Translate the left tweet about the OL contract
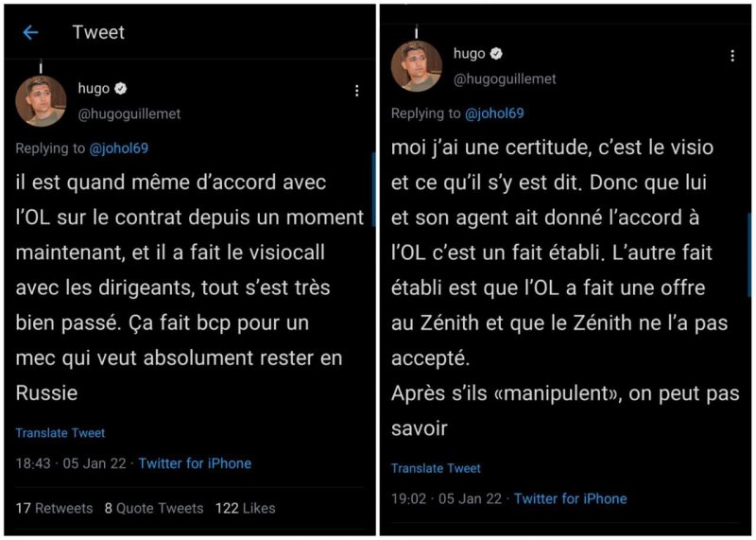The height and width of the screenshot is (540, 756). click(60, 432)
